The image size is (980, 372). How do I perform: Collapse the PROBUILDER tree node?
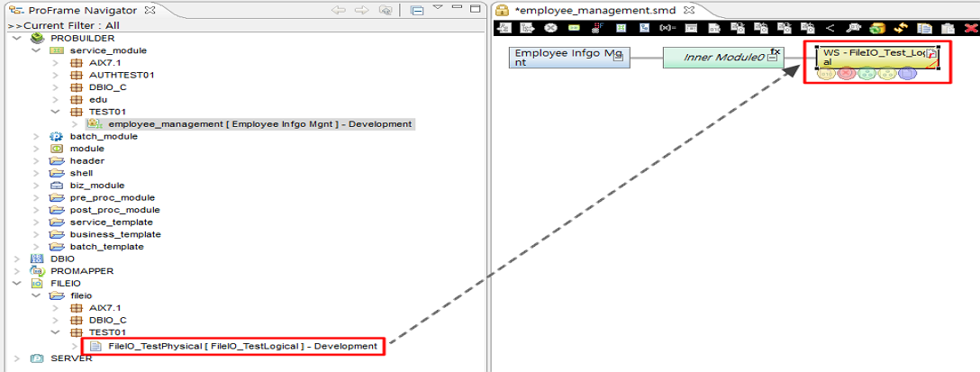coord(16,38)
